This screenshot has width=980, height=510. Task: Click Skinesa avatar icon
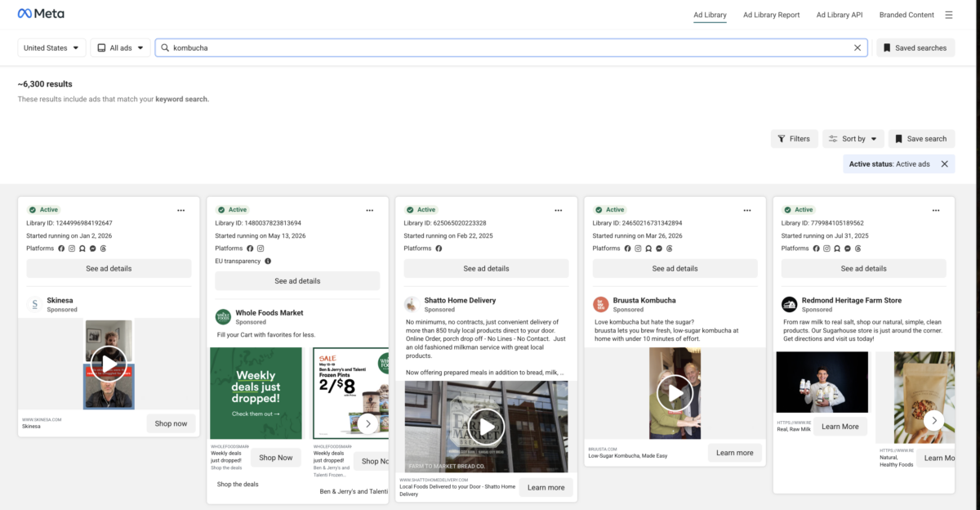tap(34, 305)
